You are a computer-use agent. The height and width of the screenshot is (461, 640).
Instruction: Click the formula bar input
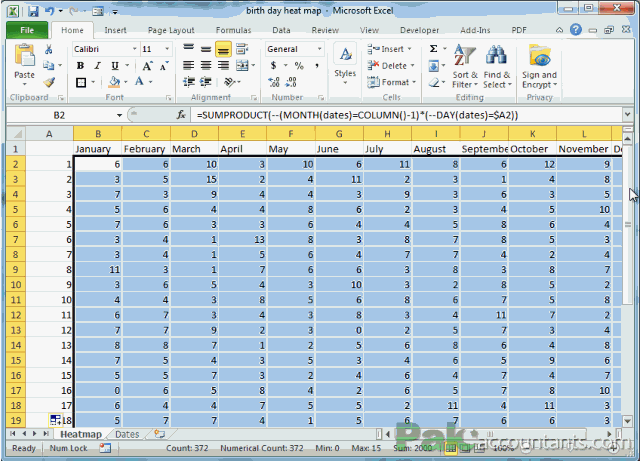(x=406, y=115)
